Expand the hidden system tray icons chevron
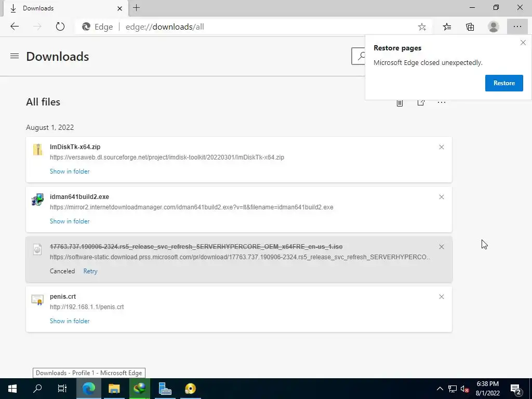The image size is (532, 399). point(440,389)
